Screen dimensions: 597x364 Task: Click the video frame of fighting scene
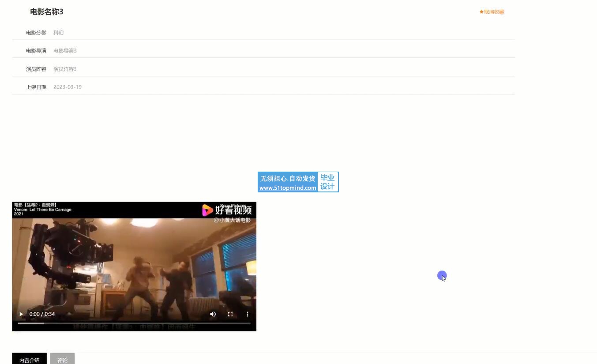(134, 266)
